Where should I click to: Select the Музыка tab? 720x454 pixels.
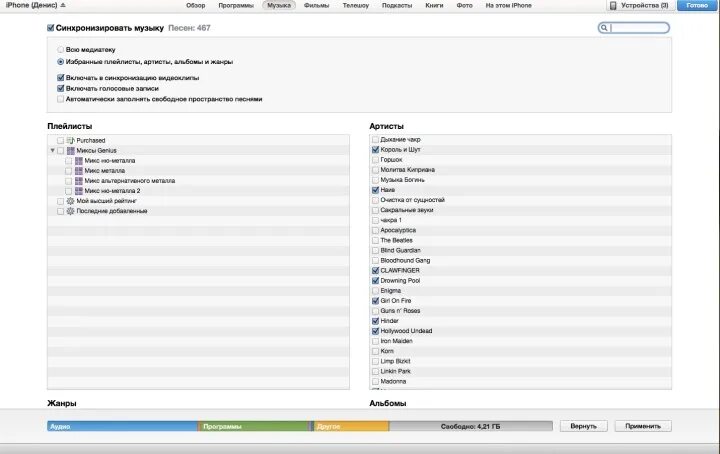[x=279, y=6]
